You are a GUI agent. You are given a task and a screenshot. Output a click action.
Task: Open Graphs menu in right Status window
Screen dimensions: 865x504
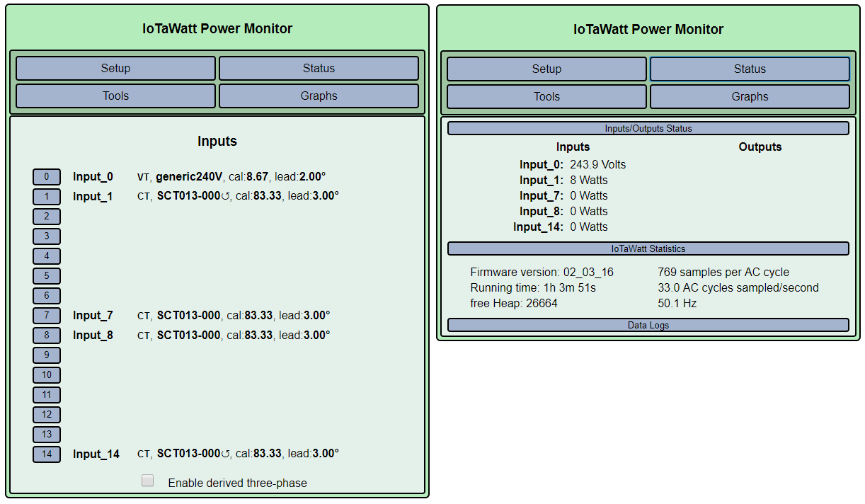tap(750, 96)
